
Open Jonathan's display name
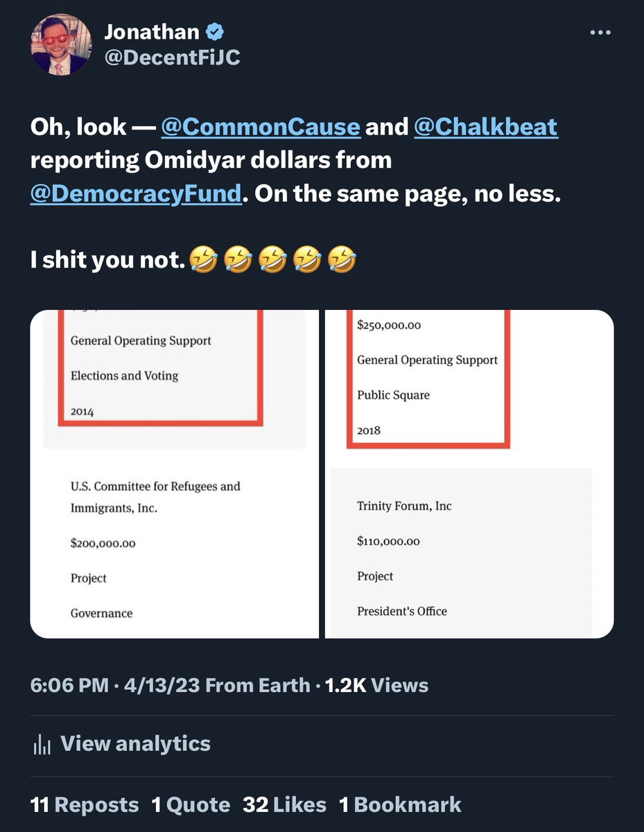(x=151, y=32)
